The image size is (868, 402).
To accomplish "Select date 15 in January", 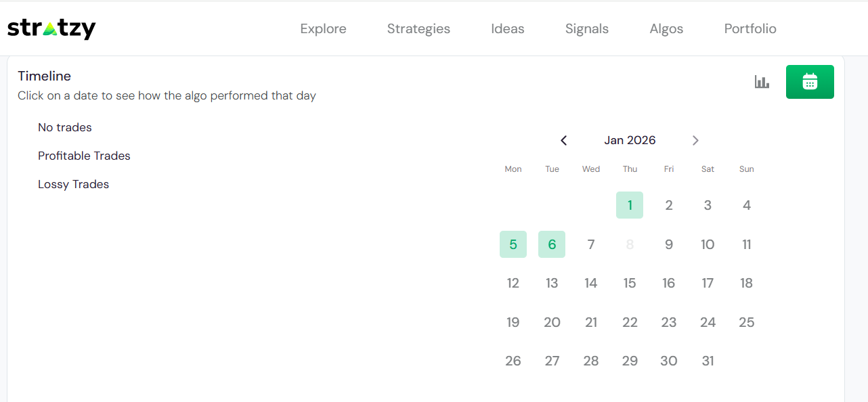I will [x=630, y=283].
